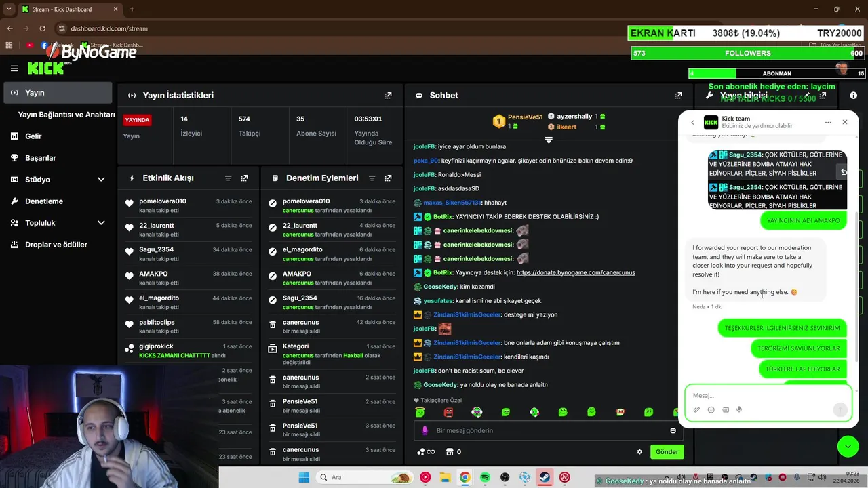Pop out the Yayın İstatistikleri panel
The height and width of the screenshot is (488, 868).
tap(388, 96)
